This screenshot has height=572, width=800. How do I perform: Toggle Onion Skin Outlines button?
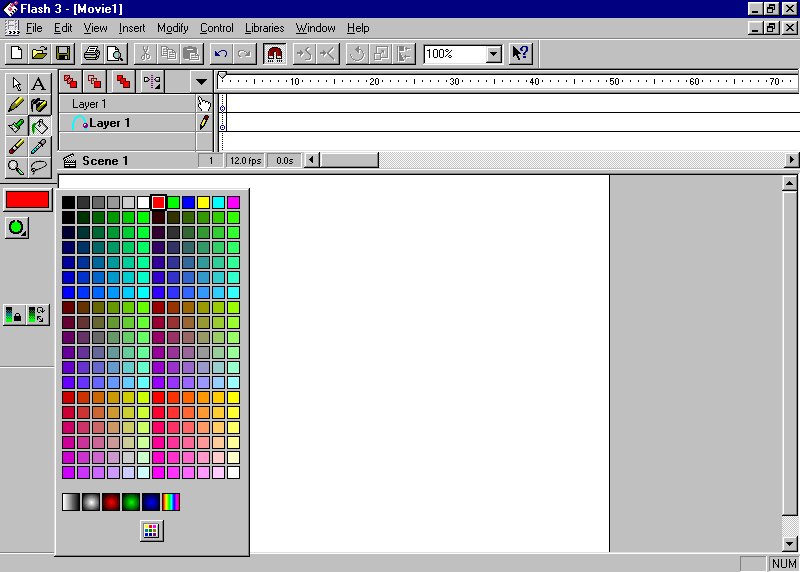tap(94, 82)
